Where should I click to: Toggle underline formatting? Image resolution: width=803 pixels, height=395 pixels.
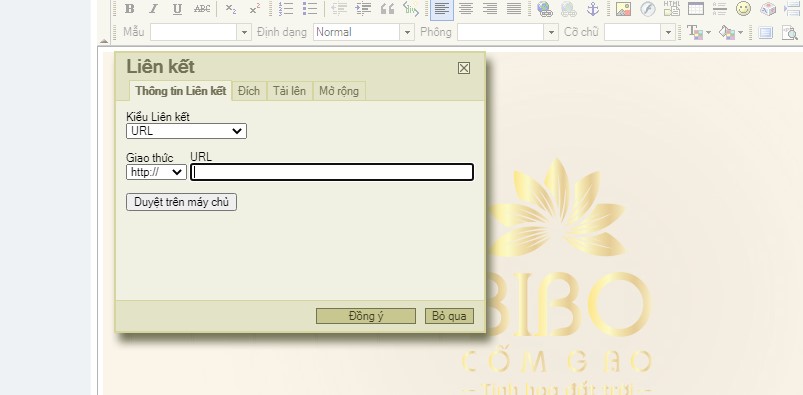(x=177, y=9)
